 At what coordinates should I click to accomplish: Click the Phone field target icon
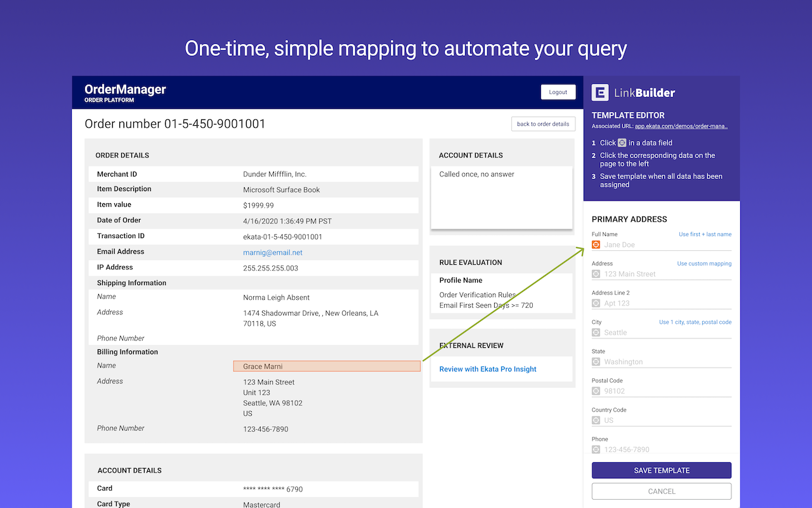pyautogui.click(x=596, y=449)
